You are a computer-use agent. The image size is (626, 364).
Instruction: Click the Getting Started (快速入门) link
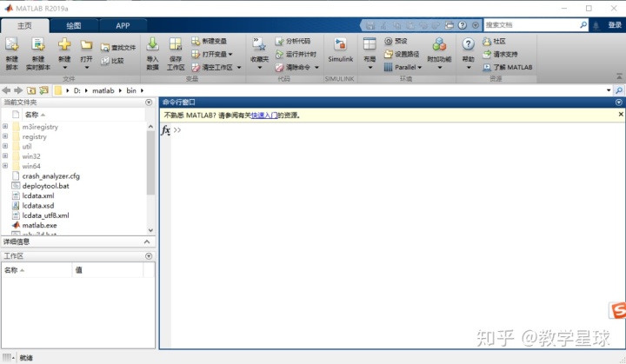point(264,116)
